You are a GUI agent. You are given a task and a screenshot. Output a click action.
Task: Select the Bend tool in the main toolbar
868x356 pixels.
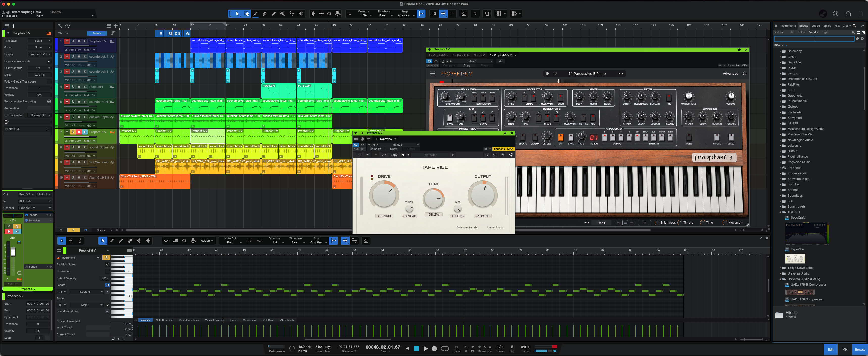(x=291, y=14)
